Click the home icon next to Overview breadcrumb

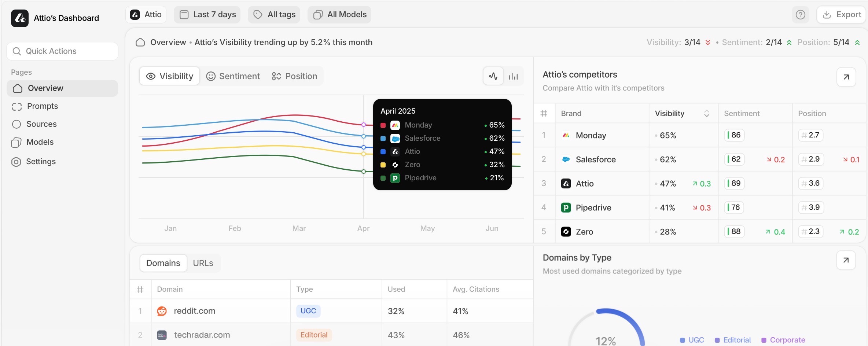pos(140,43)
